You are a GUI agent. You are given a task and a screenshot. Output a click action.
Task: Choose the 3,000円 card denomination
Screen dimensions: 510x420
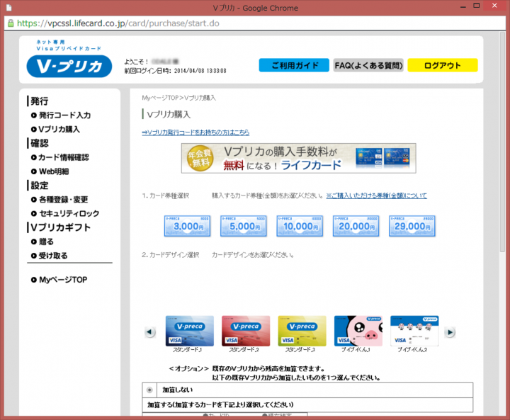point(187,226)
